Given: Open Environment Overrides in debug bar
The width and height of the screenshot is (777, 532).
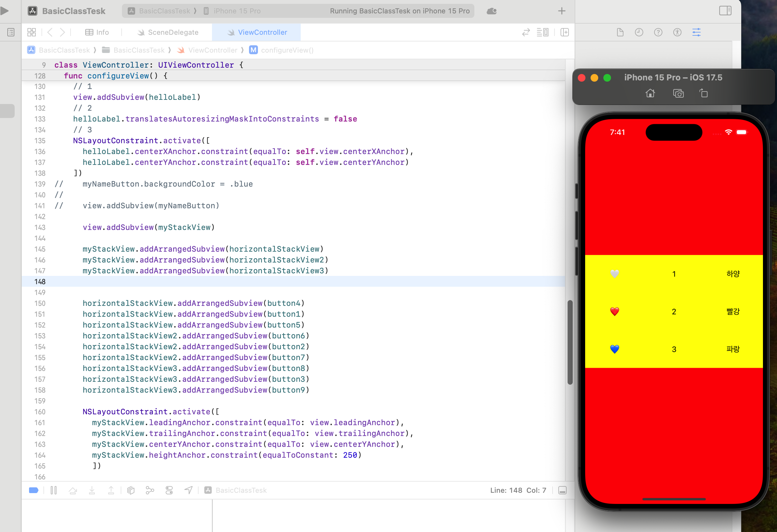Looking at the screenshot, I should [x=169, y=490].
